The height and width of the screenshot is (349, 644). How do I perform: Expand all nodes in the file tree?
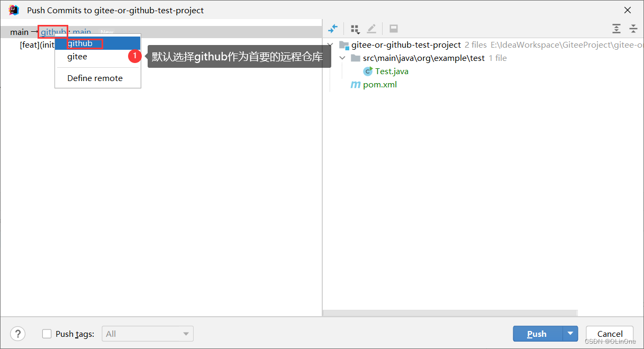[x=616, y=29]
